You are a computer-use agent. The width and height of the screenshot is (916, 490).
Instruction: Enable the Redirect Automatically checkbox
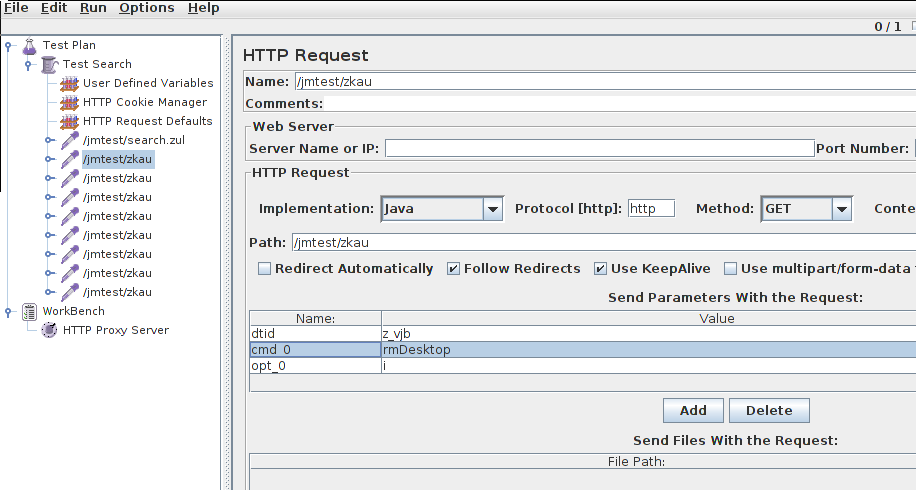[x=265, y=269]
